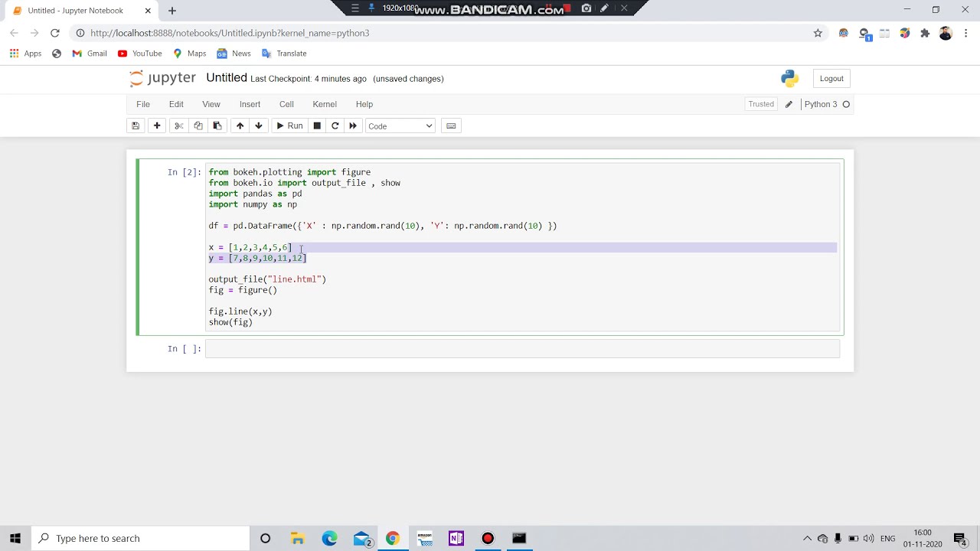Click the fig.line(x,y) code line
The width and height of the screenshot is (980, 551).
tap(240, 311)
